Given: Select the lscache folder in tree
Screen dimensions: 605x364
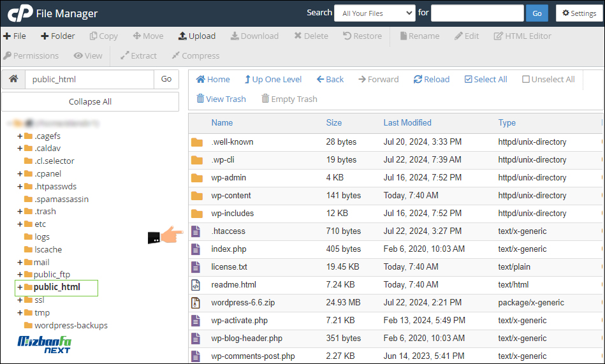Looking at the screenshot, I should (43, 250).
